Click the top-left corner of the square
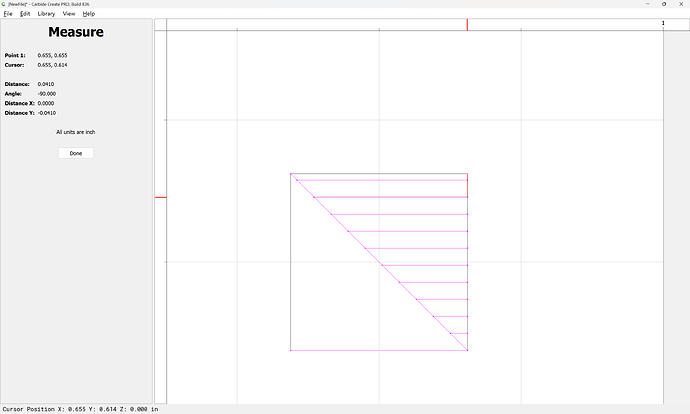 (x=291, y=175)
